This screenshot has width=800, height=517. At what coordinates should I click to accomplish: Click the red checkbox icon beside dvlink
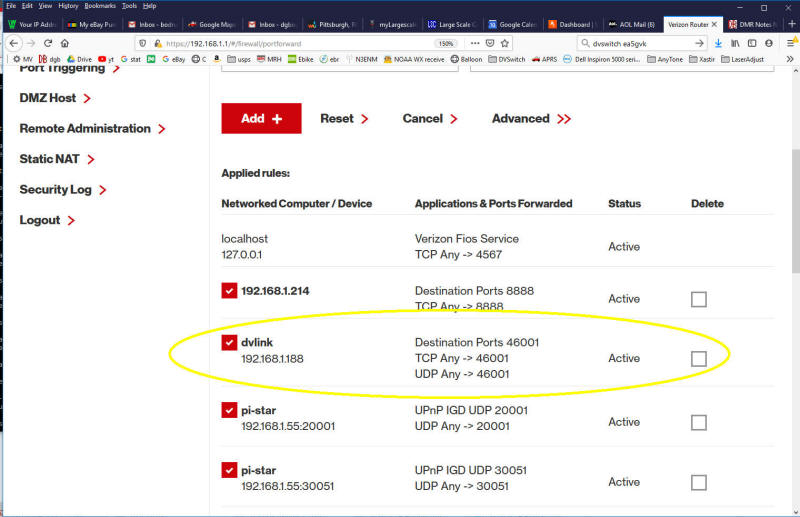pos(229,343)
